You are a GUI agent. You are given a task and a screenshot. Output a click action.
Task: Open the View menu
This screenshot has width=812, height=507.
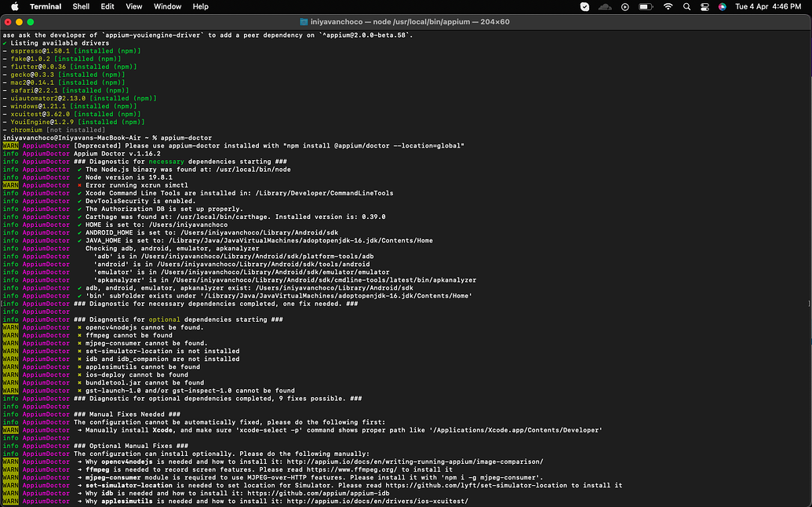tap(133, 6)
